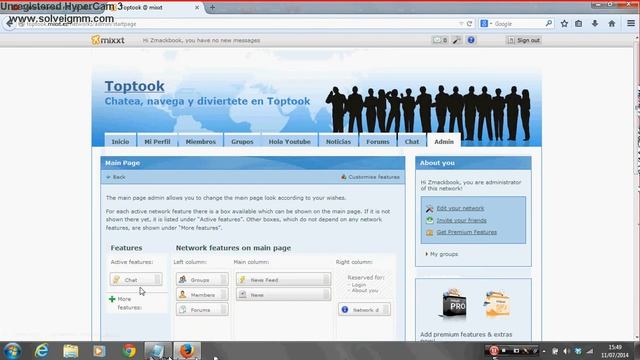Viewport: 640px width, 360px height.
Task: Open the Grupos tab
Action: pos(242,141)
